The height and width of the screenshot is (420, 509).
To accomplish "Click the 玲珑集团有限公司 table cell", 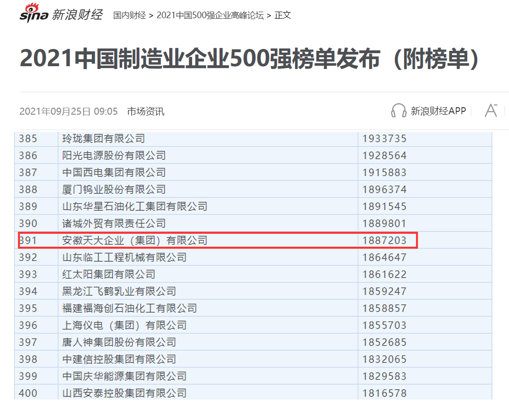I will [103, 138].
